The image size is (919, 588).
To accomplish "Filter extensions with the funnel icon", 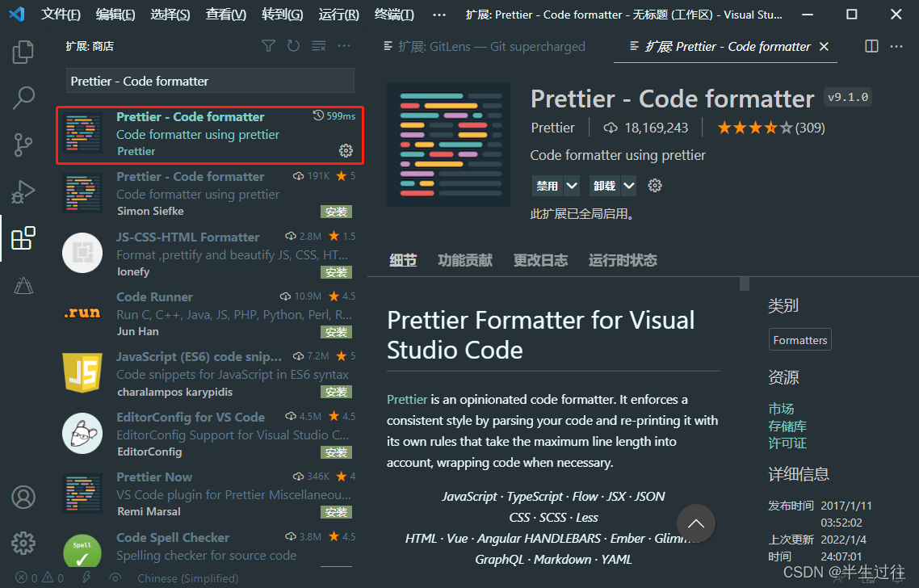I will click(268, 46).
